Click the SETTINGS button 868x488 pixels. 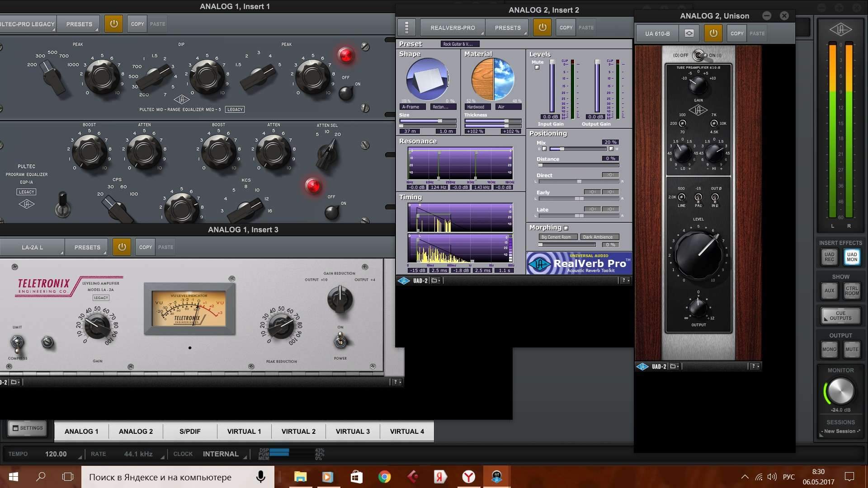pos(28,428)
